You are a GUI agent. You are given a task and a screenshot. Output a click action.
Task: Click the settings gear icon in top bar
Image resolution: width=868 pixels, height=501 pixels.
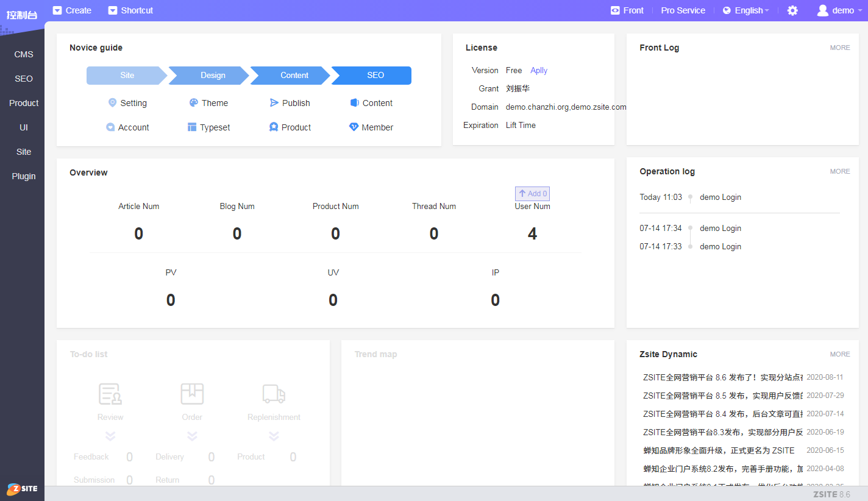click(792, 10)
